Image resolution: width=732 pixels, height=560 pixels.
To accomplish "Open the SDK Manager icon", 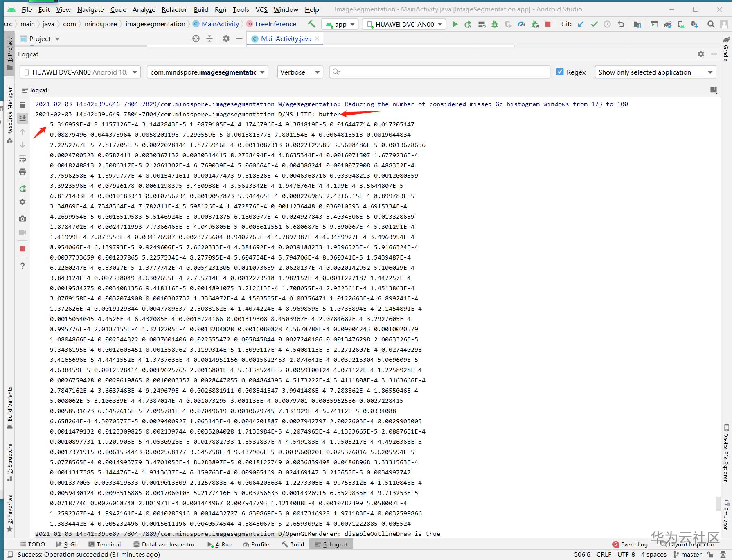I will click(x=694, y=24).
